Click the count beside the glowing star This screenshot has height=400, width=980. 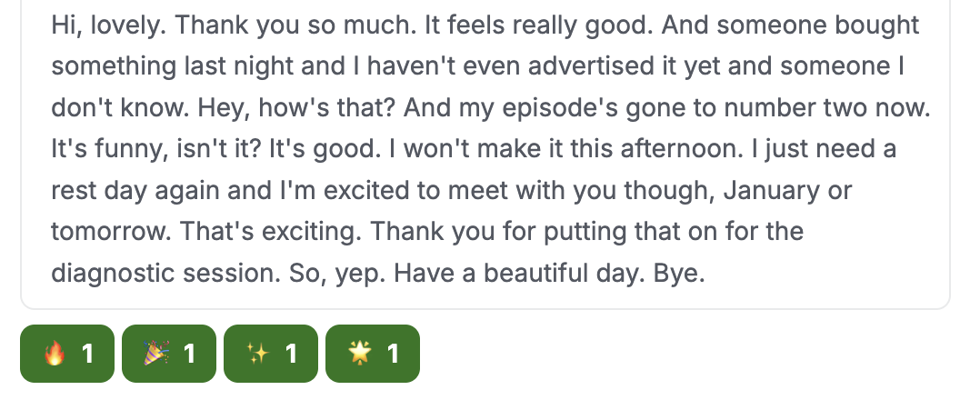(393, 355)
